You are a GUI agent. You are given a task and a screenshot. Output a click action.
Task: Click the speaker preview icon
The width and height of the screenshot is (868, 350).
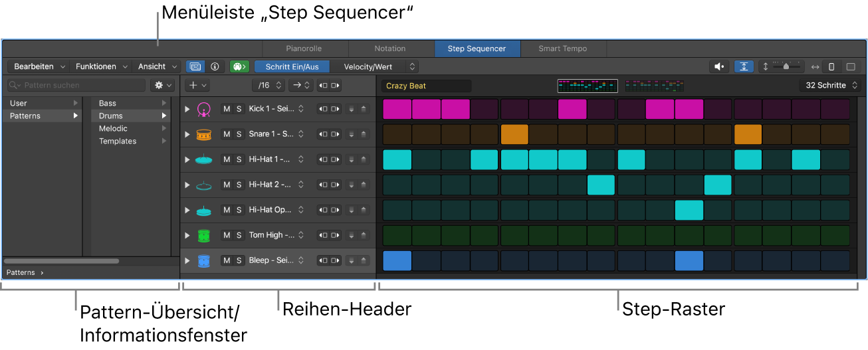pyautogui.click(x=720, y=66)
